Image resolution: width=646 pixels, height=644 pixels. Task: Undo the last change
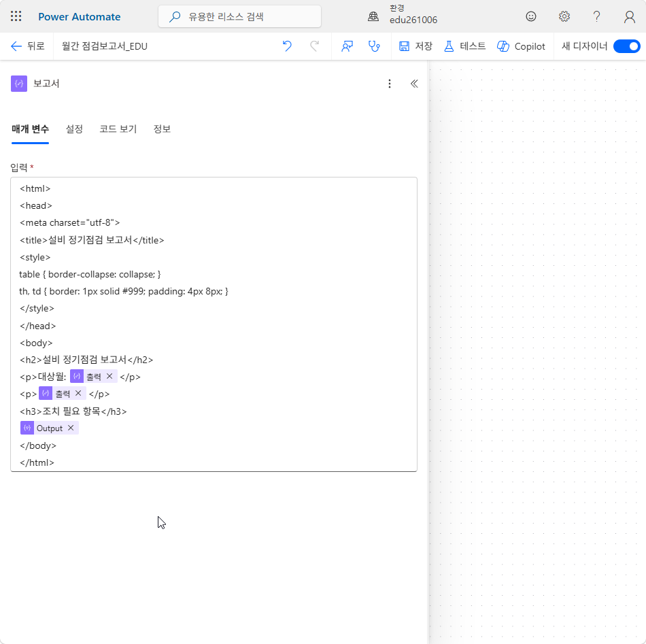(287, 46)
